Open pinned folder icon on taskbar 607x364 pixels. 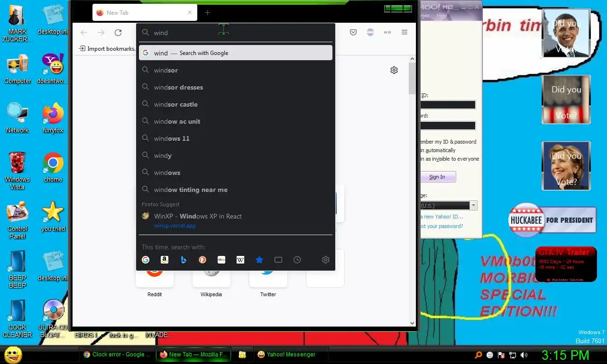click(x=242, y=355)
